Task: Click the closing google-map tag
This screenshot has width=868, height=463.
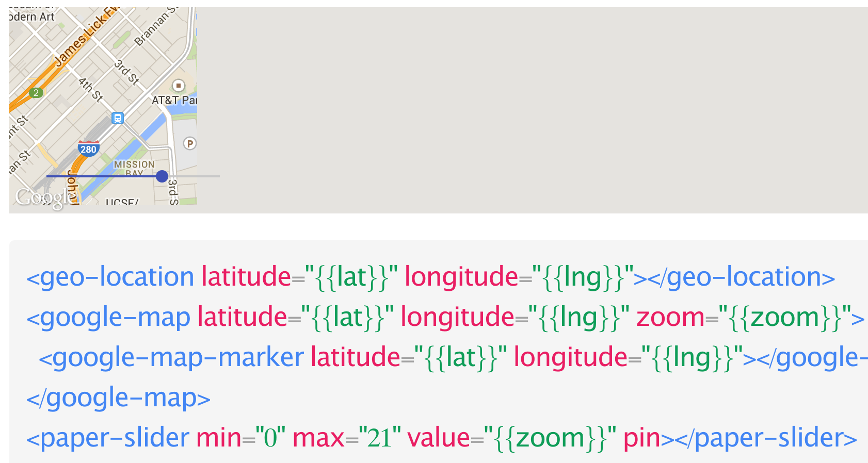Action: point(119,398)
